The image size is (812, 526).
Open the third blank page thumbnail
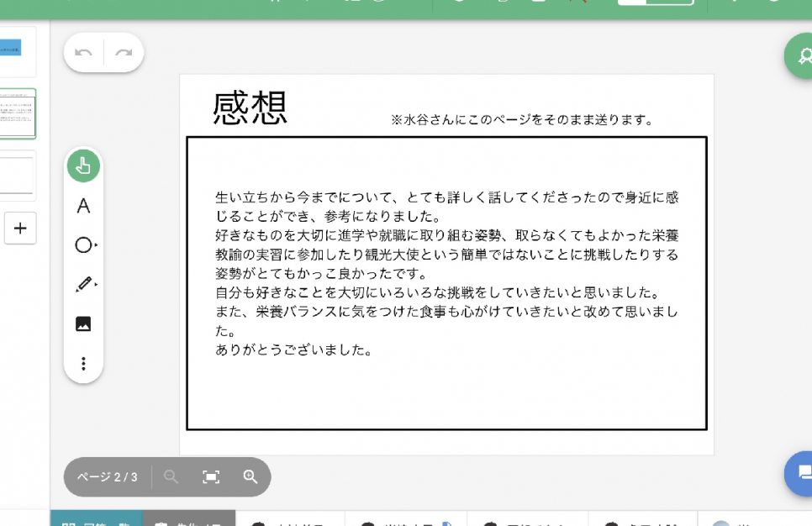coord(17,176)
